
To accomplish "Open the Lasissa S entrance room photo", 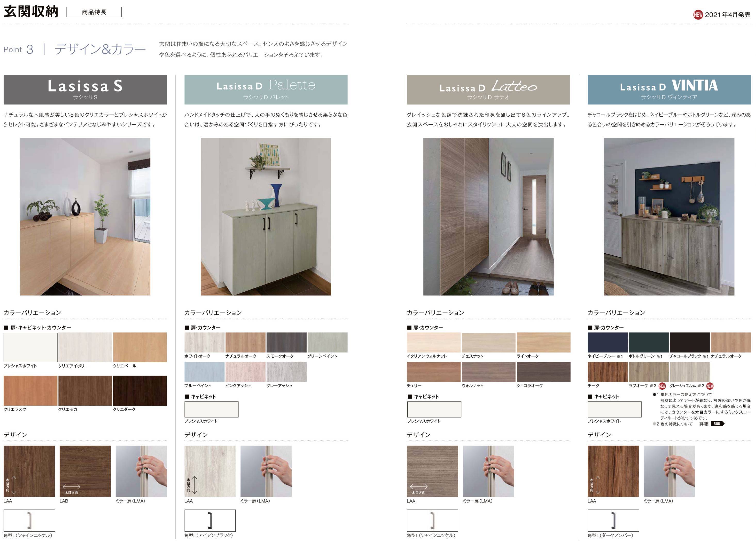I will [x=85, y=217].
